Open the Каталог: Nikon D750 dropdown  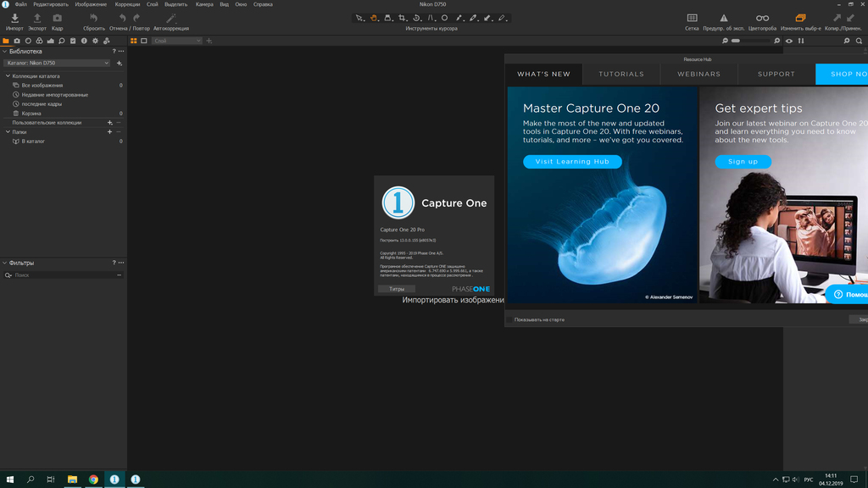57,63
